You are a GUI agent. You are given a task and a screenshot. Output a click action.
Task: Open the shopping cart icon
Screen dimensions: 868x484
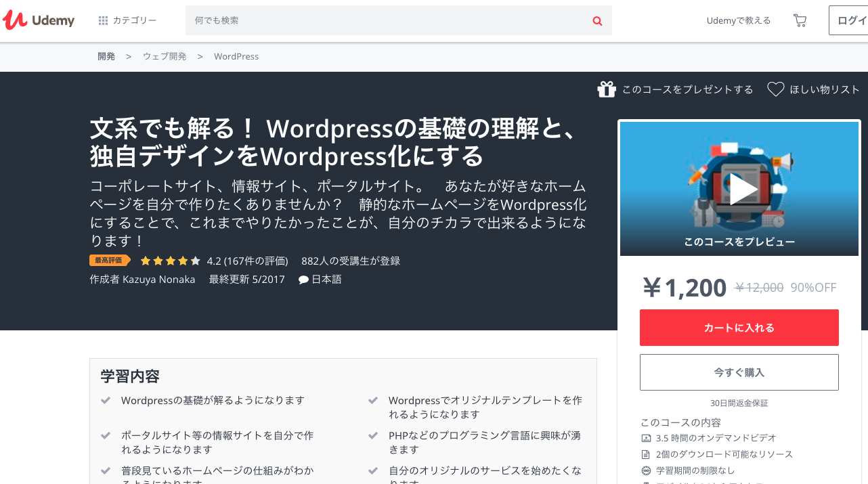tap(800, 20)
